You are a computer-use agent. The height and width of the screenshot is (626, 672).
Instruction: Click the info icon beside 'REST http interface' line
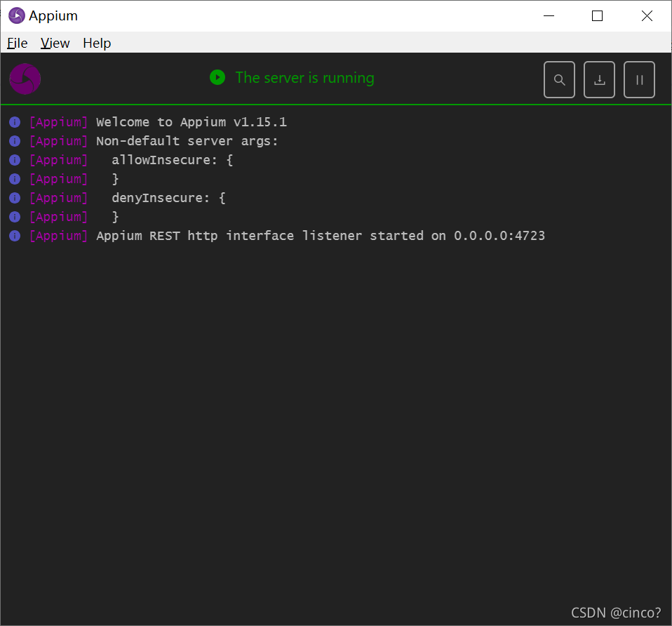point(15,236)
